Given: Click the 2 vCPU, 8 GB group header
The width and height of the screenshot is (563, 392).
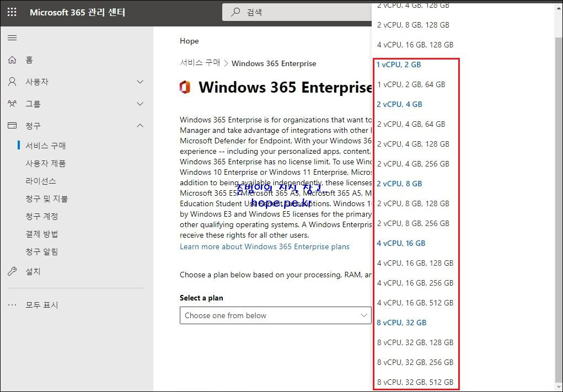Looking at the screenshot, I should [x=400, y=184].
